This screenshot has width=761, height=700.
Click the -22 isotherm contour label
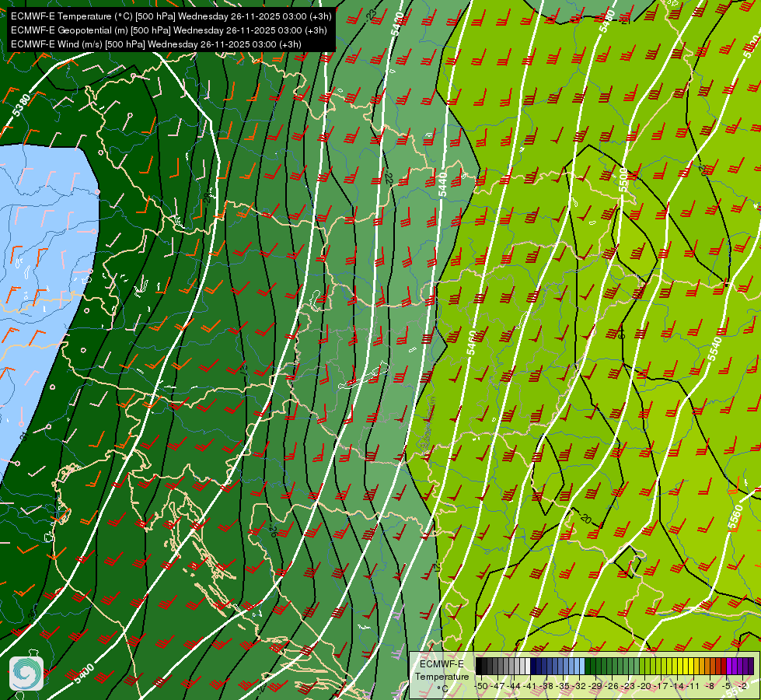[388, 178]
